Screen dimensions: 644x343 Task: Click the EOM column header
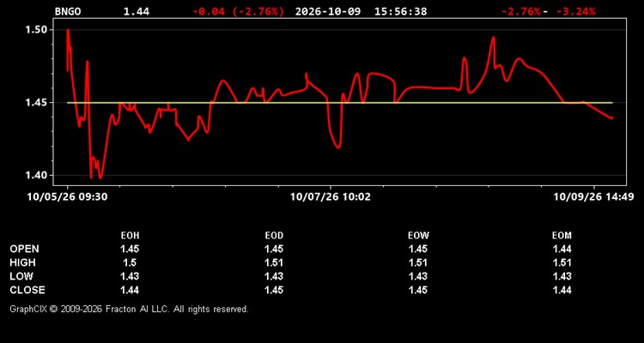click(562, 236)
